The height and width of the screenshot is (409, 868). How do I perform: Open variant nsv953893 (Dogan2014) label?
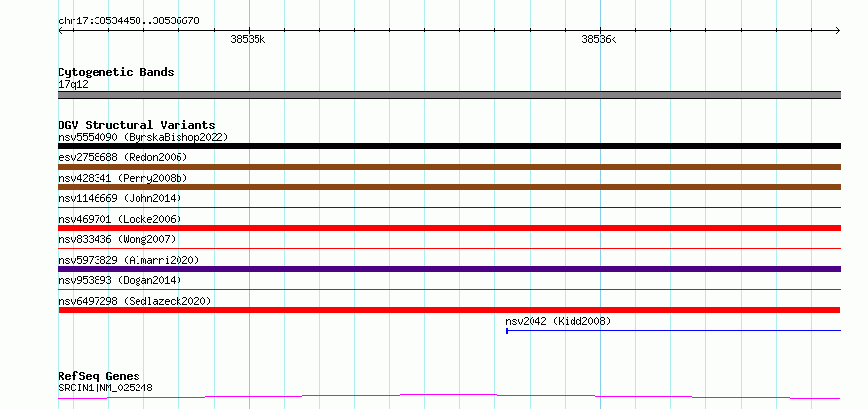pos(120,280)
